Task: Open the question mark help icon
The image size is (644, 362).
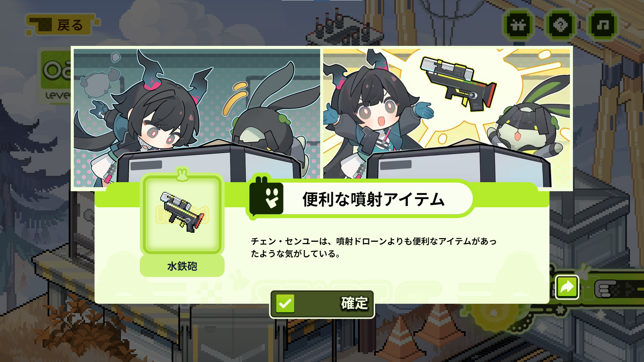Action: 561,25
